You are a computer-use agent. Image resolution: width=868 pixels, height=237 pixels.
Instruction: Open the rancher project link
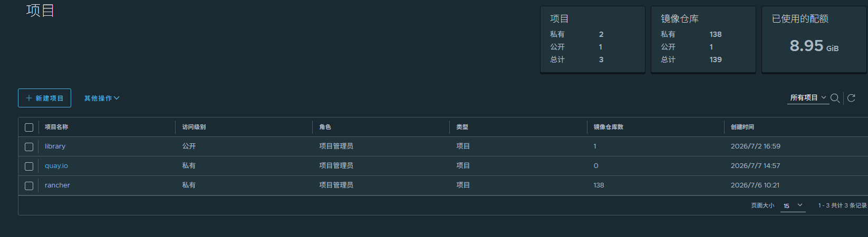pos(57,185)
